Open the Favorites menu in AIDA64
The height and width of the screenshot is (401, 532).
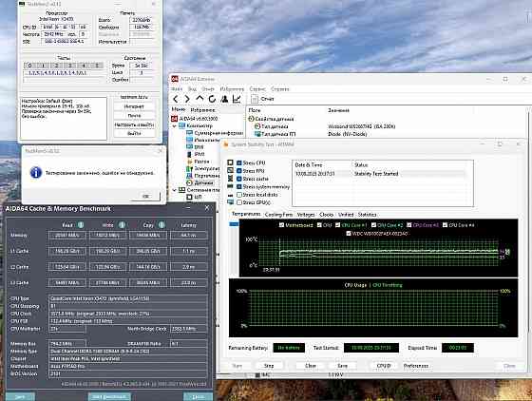click(232, 89)
